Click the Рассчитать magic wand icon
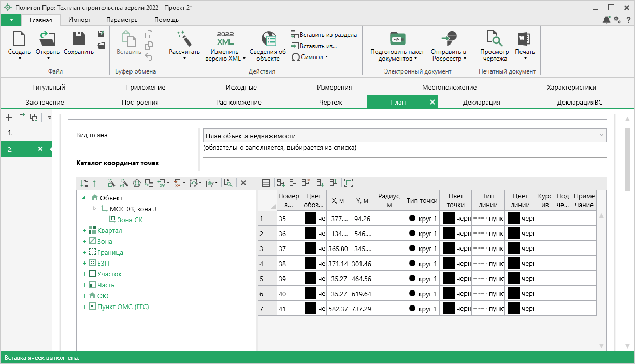635x364 pixels. [x=184, y=38]
